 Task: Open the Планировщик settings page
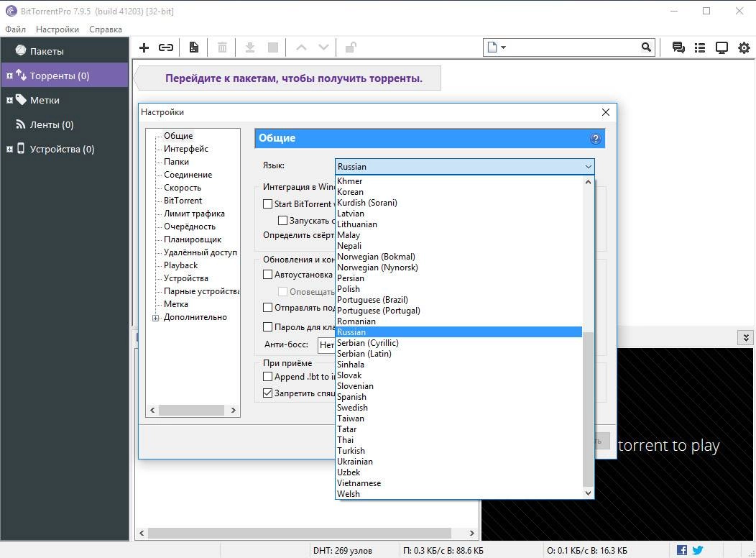tap(193, 239)
